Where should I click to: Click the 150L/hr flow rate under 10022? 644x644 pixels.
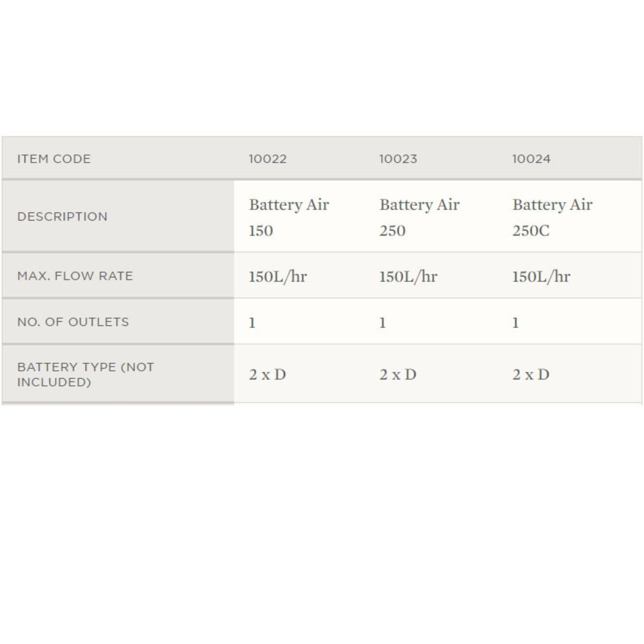pos(278,277)
